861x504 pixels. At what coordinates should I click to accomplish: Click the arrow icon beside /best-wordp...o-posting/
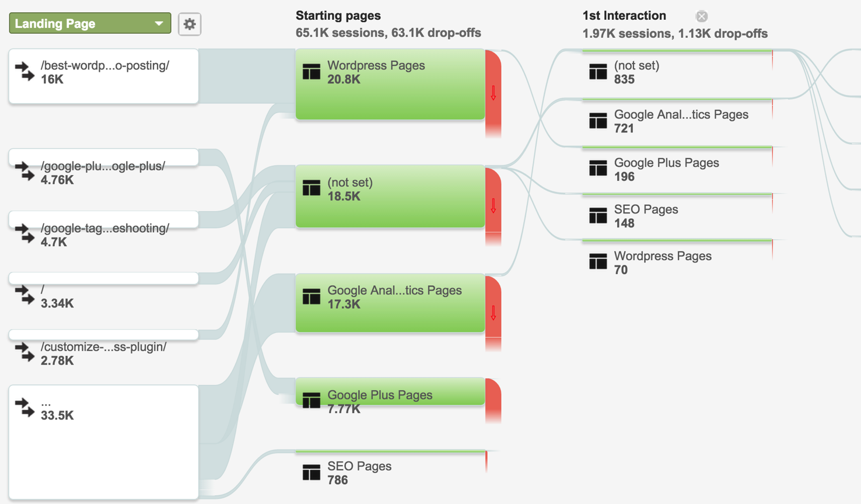tap(24, 72)
